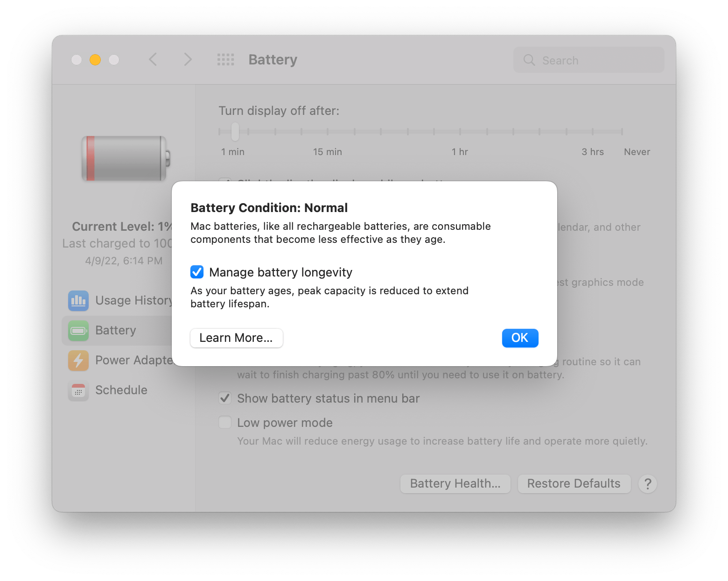
Task: Open the help question mark button
Action: point(647,484)
